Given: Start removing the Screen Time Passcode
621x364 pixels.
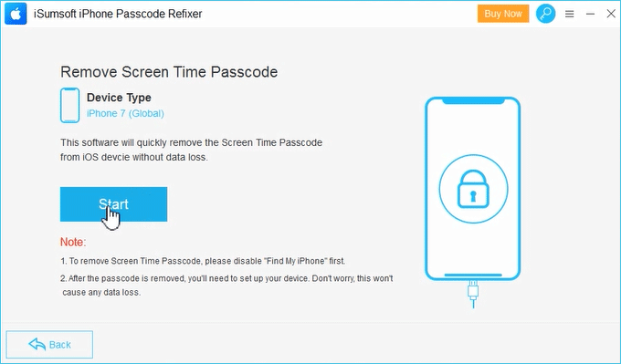Looking at the screenshot, I should pos(113,204).
